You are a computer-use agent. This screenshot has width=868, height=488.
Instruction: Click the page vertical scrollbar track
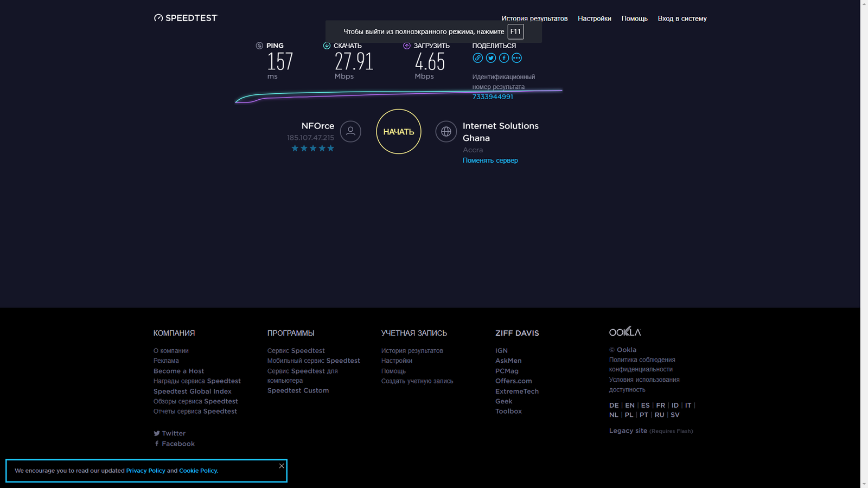tap(864, 244)
